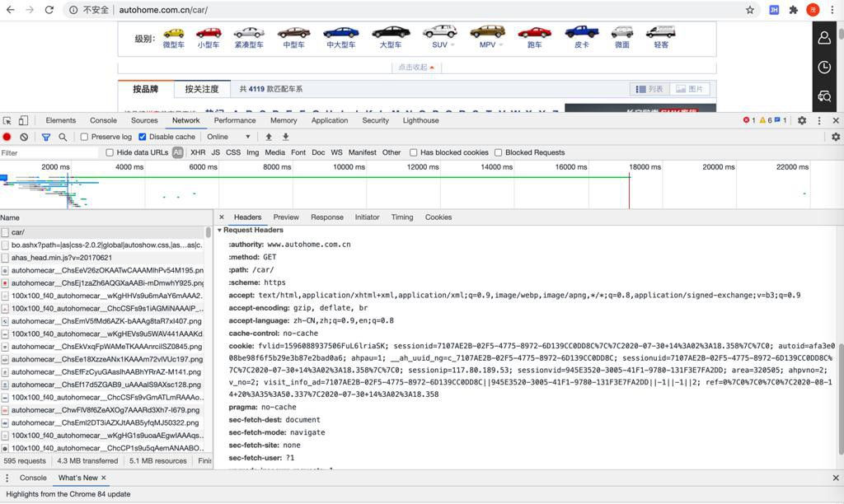Open the request Timing tab

(402, 217)
